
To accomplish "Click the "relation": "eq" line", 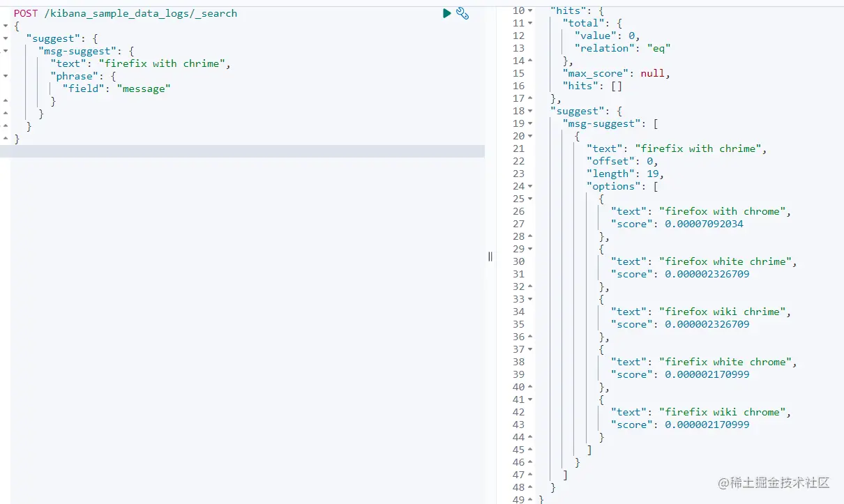I will tap(622, 48).
